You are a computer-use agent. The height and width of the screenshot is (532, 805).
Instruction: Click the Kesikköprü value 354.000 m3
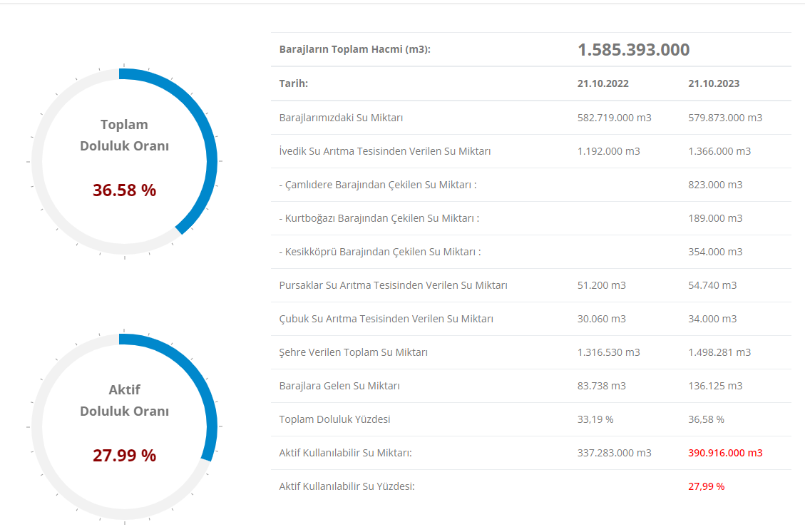714,252
